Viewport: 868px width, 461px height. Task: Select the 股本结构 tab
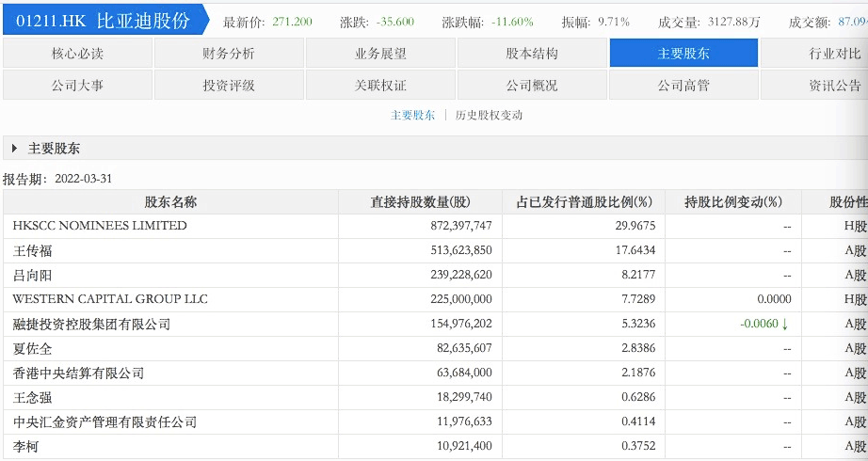tap(532, 54)
